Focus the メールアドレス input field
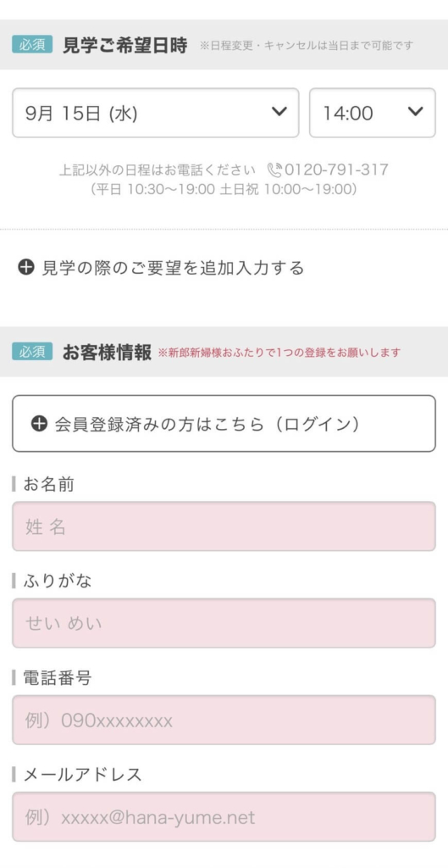 click(224, 816)
